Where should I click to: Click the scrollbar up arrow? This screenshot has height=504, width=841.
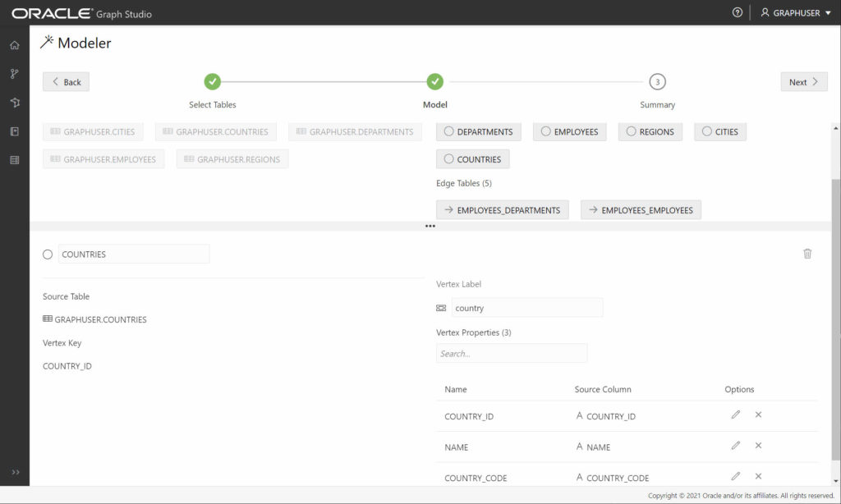[x=835, y=129]
